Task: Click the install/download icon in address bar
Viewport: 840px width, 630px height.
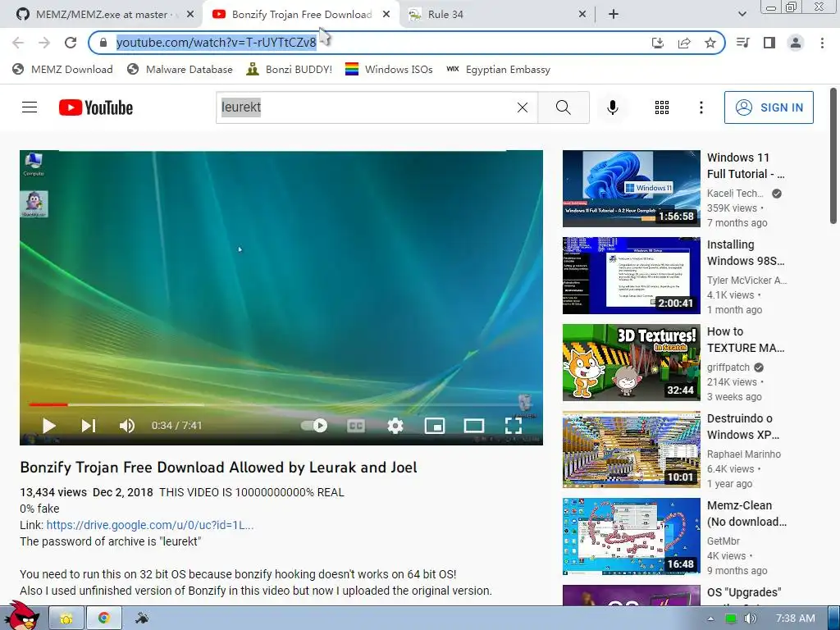Action: (x=658, y=43)
